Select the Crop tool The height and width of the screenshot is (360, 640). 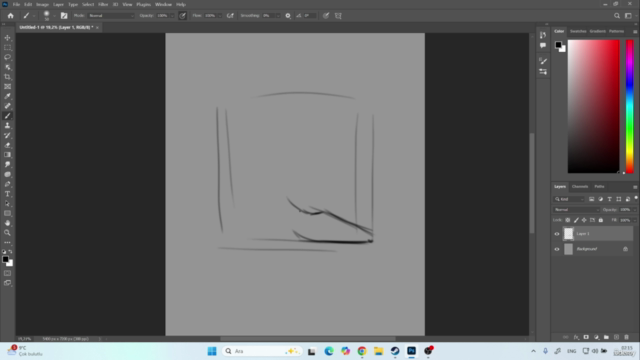tap(7, 77)
